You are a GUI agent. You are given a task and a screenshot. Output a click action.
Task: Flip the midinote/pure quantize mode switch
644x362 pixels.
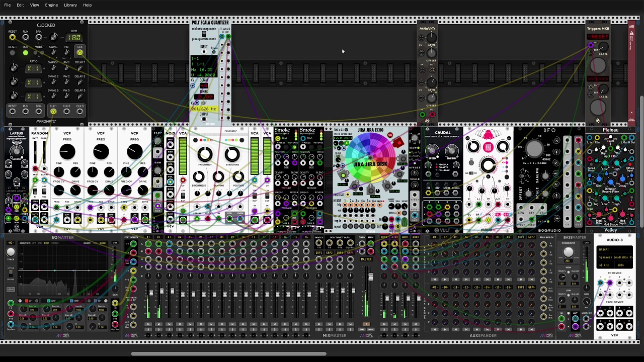point(204,34)
